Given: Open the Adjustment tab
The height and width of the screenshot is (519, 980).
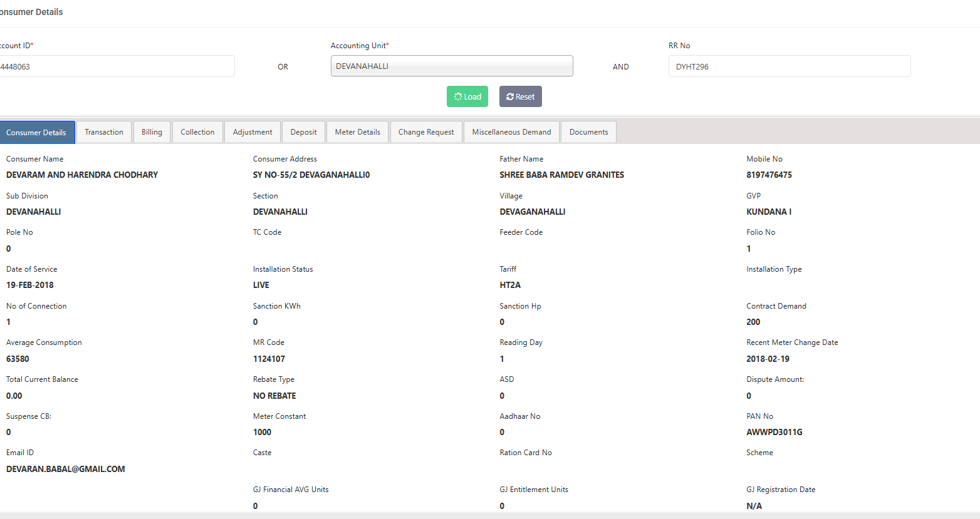Looking at the screenshot, I should [253, 132].
